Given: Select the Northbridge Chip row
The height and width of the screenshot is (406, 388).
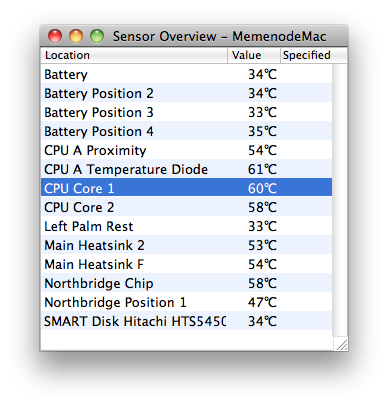Looking at the screenshot, I should click(186, 283).
